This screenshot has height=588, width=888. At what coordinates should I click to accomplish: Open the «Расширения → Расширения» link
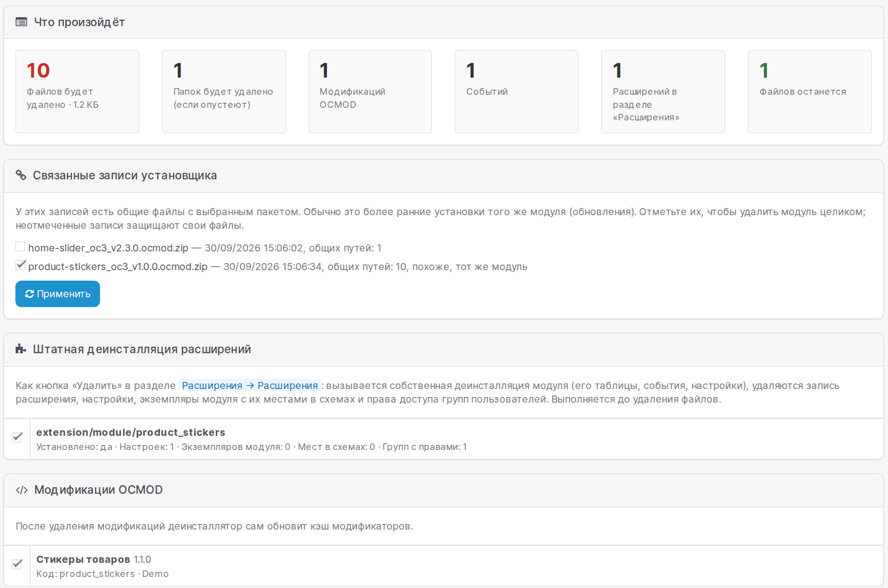click(x=250, y=385)
